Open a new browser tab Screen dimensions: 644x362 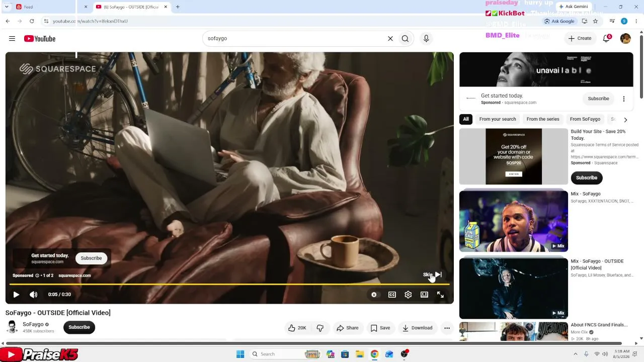(178, 7)
